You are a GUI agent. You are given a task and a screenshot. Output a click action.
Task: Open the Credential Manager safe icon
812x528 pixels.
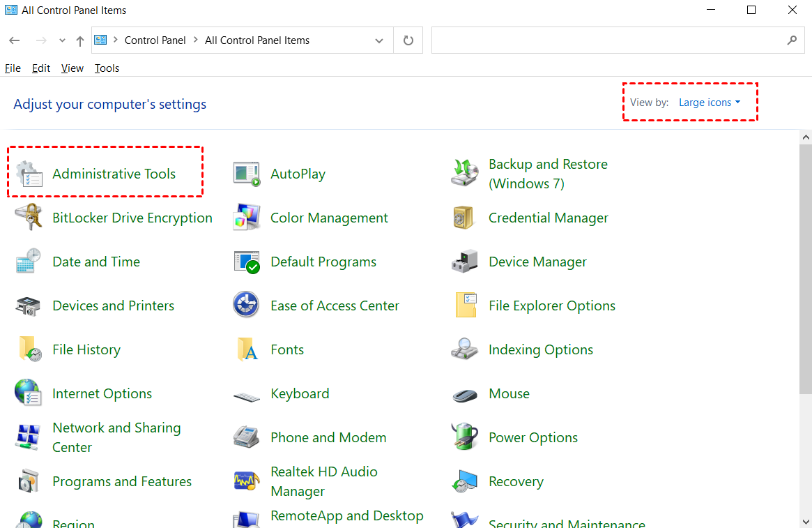[465, 218]
